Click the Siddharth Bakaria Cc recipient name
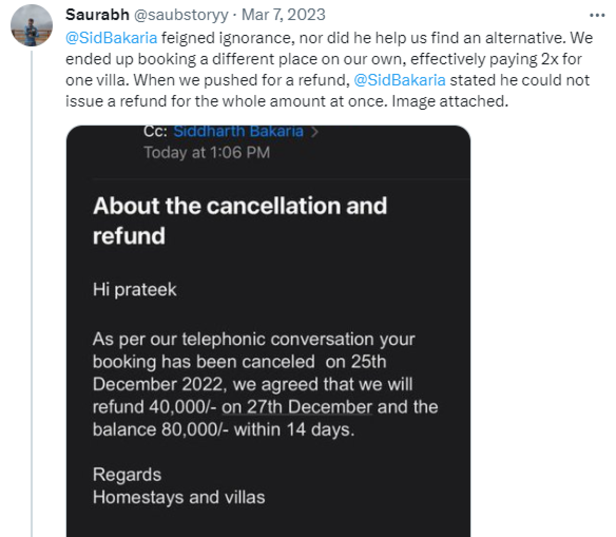The width and height of the screenshot is (616, 537). click(239, 131)
